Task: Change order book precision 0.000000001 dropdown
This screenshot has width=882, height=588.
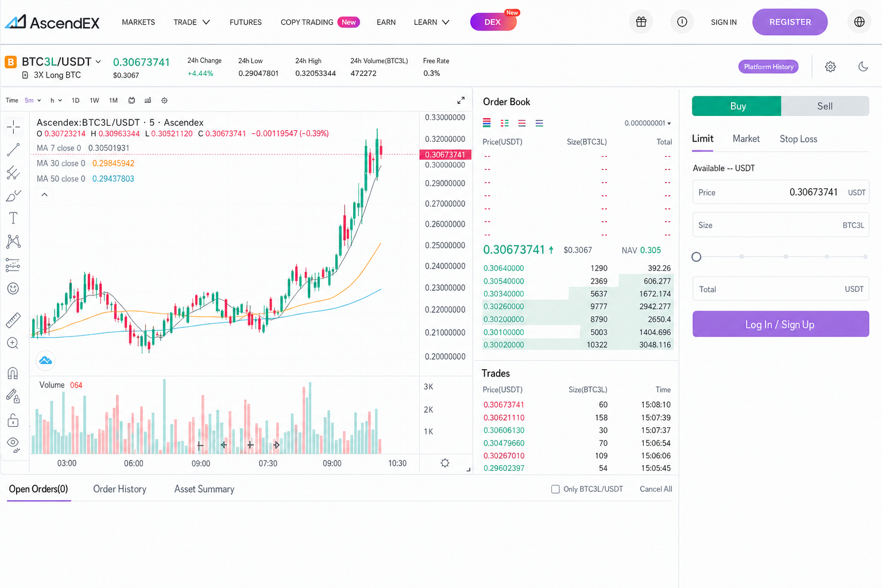Action: tap(648, 123)
